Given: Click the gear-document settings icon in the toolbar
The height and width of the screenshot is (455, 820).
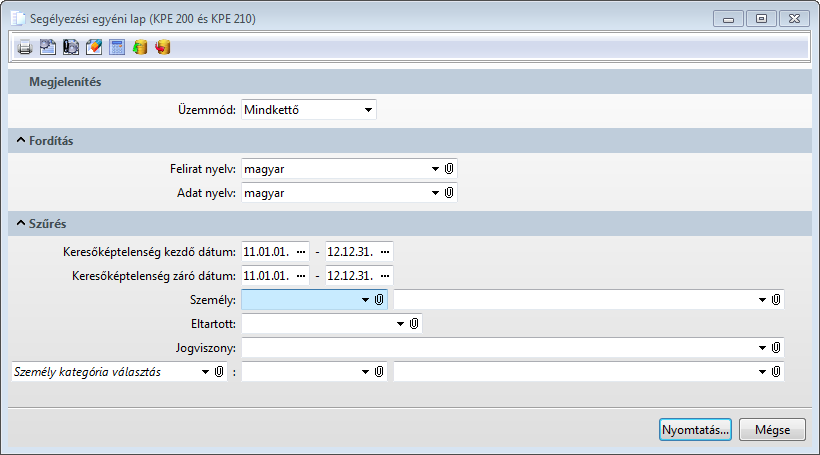Looking at the screenshot, I should [x=48, y=48].
